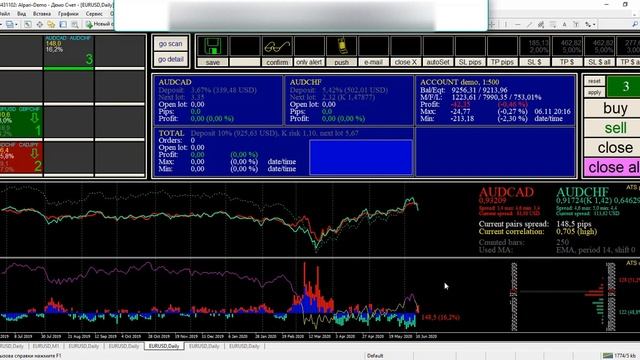Click the AUDCHF info panel
This screenshot has height=360, width=640.
[349, 100]
